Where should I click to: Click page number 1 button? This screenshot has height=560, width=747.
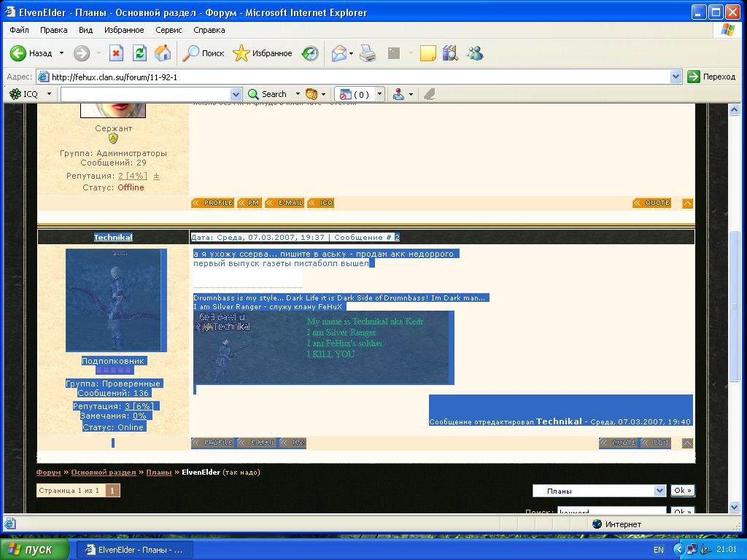pyautogui.click(x=112, y=491)
